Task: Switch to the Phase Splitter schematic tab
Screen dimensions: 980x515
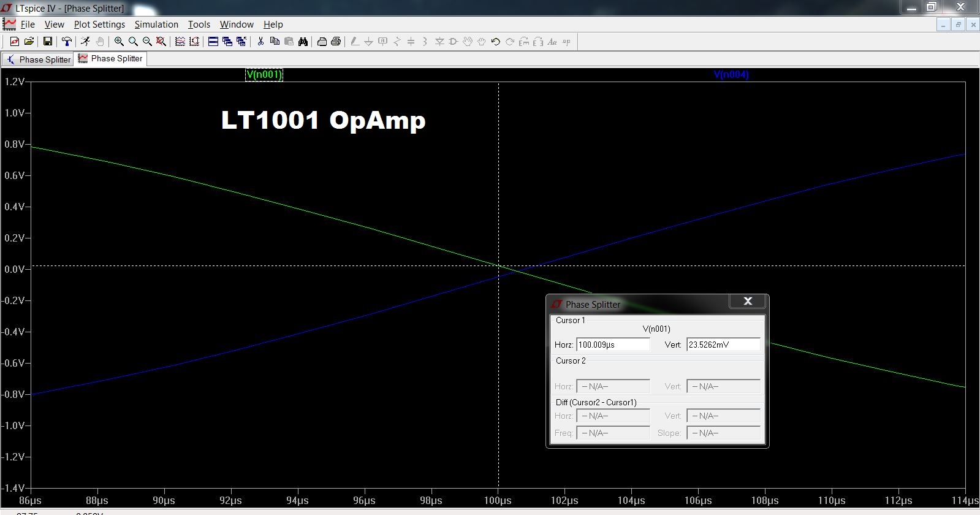Action: point(38,59)
